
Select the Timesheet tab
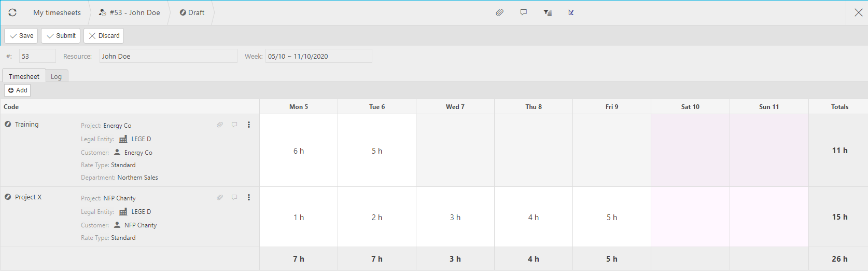[x=24, y=76]
